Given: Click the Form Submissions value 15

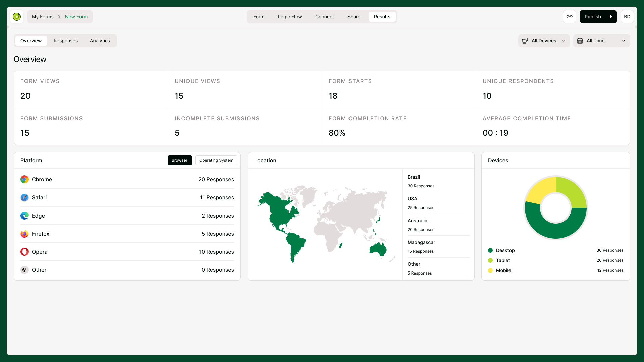Looking at the screenshot, I should (25, 133).
